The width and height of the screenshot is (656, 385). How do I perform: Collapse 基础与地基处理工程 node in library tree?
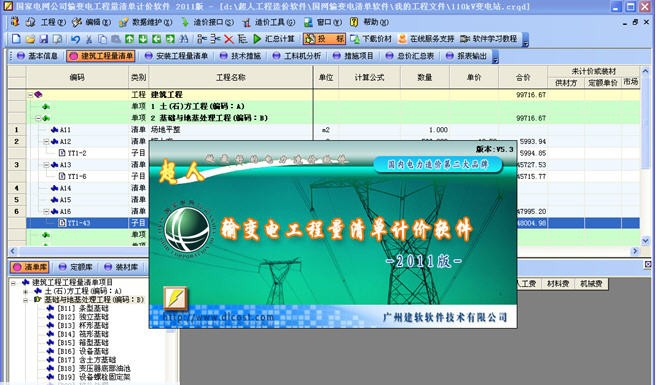click(26, 300)
